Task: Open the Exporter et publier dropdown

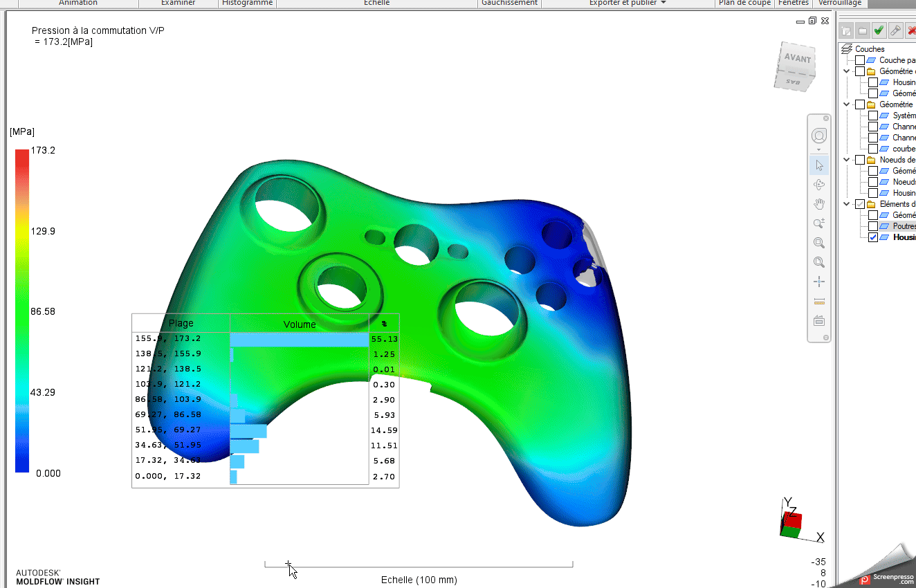Action: [628, 3]
